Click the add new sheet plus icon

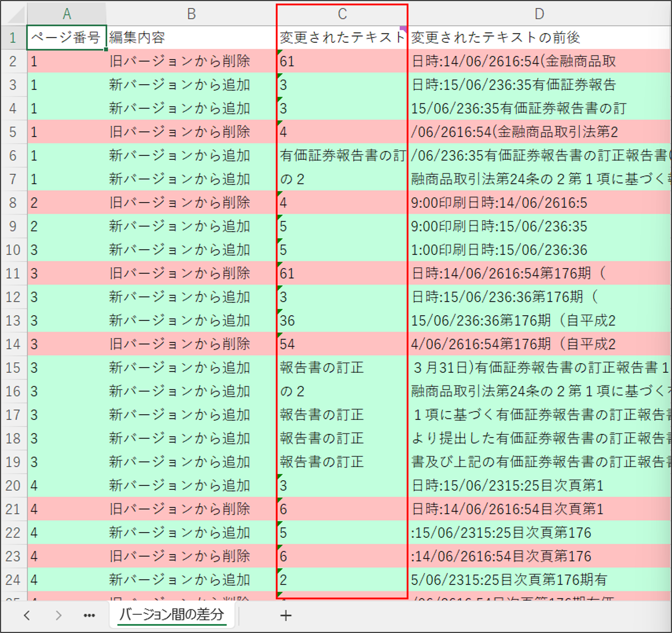click(x=286, y=615)
